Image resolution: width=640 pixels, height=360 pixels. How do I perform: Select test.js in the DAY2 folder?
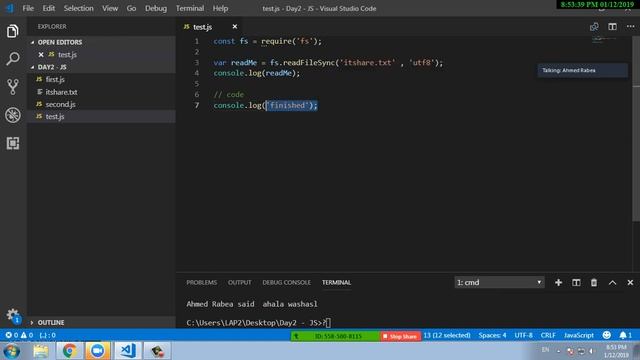click(x=101, y=116)
